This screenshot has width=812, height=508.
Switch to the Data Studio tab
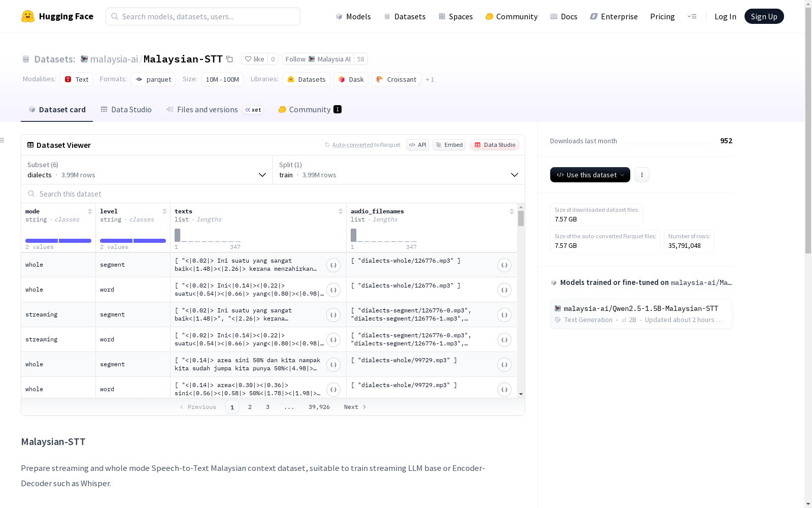coord(126,109)
